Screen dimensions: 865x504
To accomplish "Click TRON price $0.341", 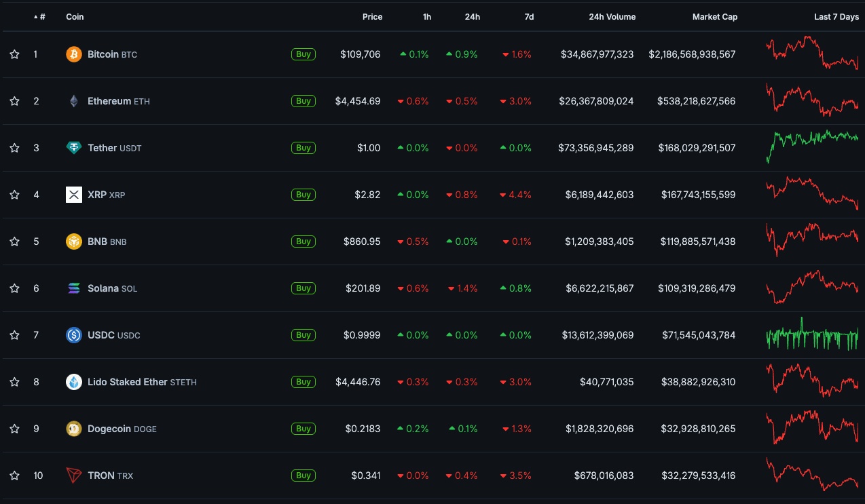I will [x=366, y=476].
